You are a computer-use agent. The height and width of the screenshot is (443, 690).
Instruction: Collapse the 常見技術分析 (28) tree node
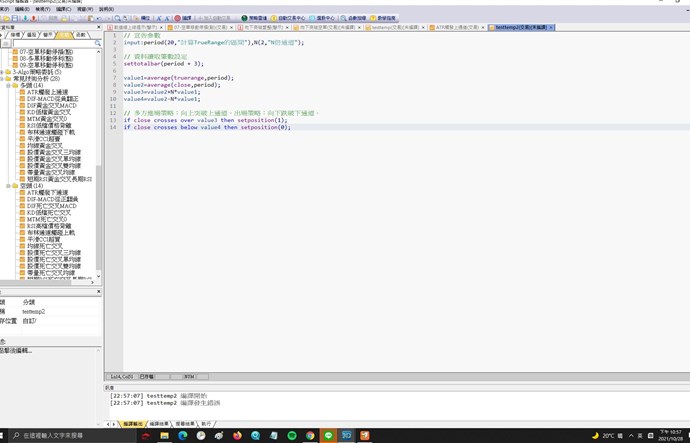[4, 79]
